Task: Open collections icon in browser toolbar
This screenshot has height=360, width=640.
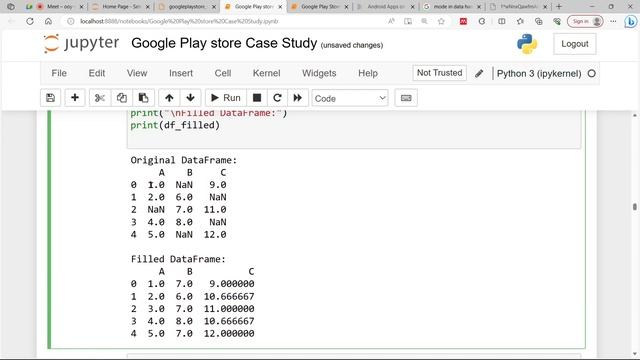Action: click(x=539, y=21)
